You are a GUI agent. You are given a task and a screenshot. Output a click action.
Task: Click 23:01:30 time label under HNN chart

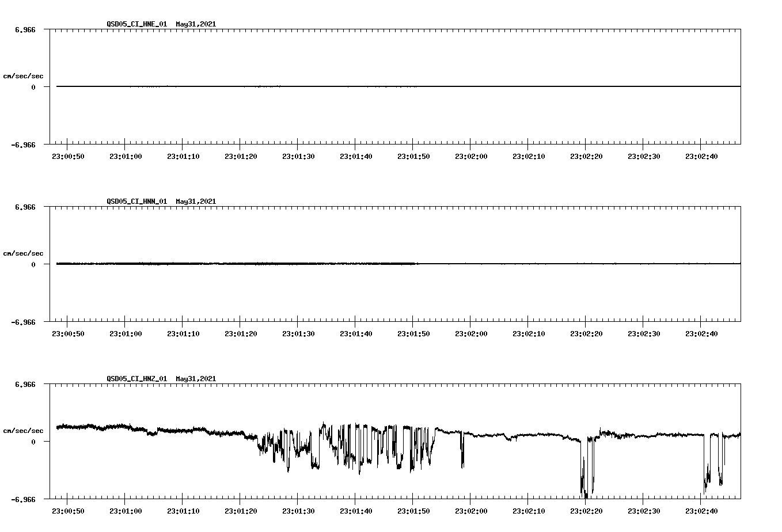coord(298,334)
